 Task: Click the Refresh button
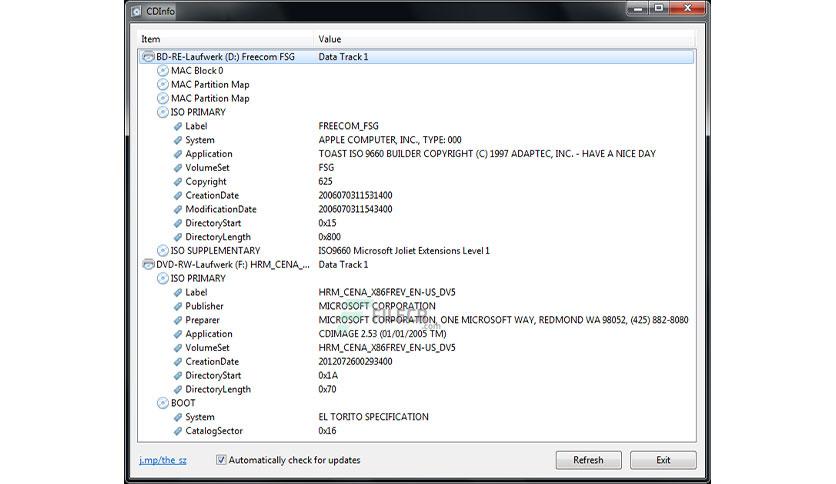click(589, 460)
